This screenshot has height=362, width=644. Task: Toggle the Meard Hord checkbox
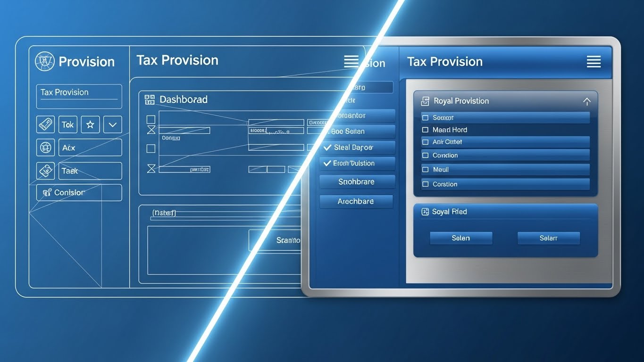tap(425, 130)
